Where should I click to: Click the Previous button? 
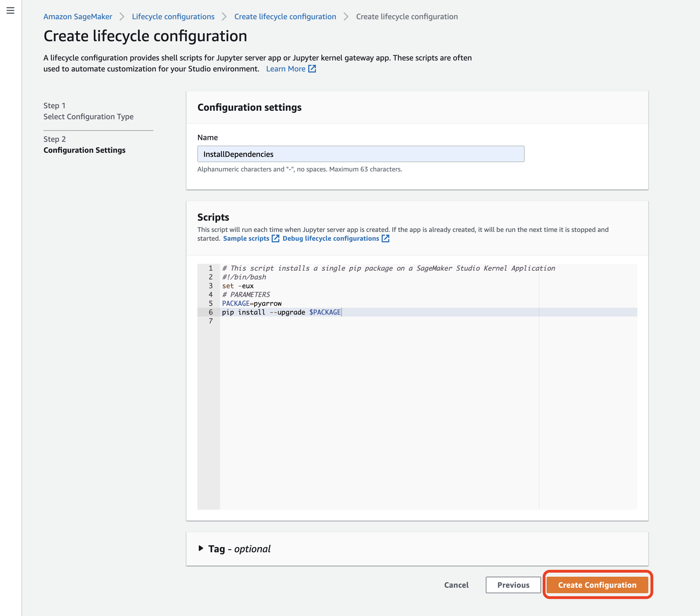(513, 585)
